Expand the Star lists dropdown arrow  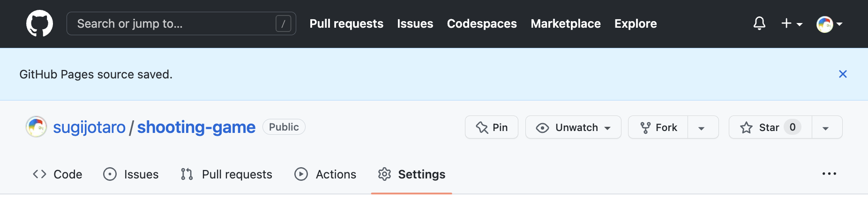point(826,128)
